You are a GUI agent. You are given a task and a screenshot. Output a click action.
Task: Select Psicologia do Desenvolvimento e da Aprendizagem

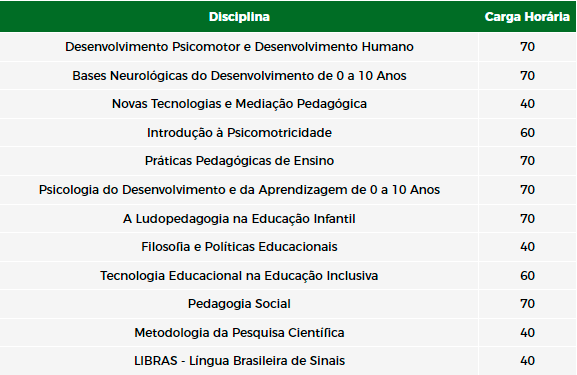[239, 190]
